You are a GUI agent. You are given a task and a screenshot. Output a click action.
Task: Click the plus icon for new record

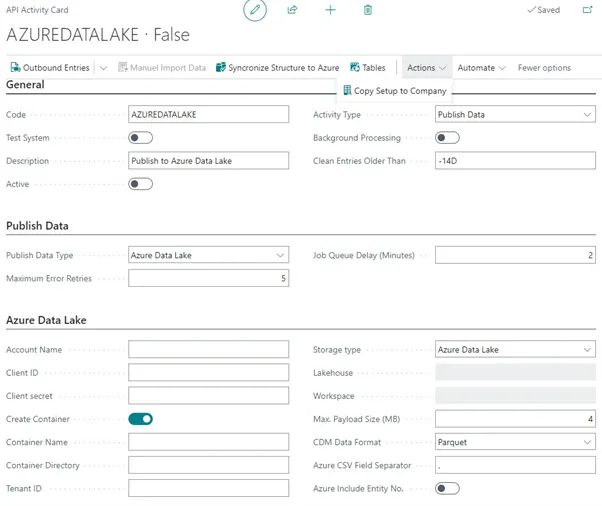pos(330,10)
